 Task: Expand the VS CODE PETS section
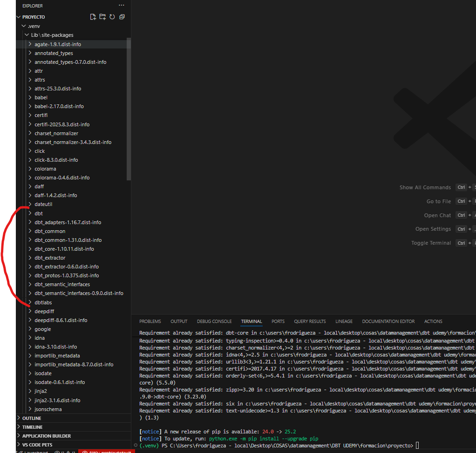37,445
